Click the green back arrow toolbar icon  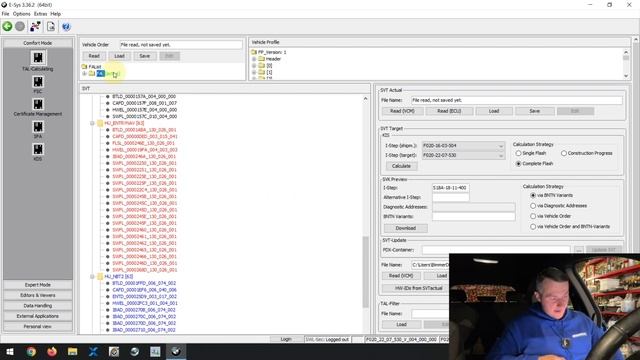7,27
